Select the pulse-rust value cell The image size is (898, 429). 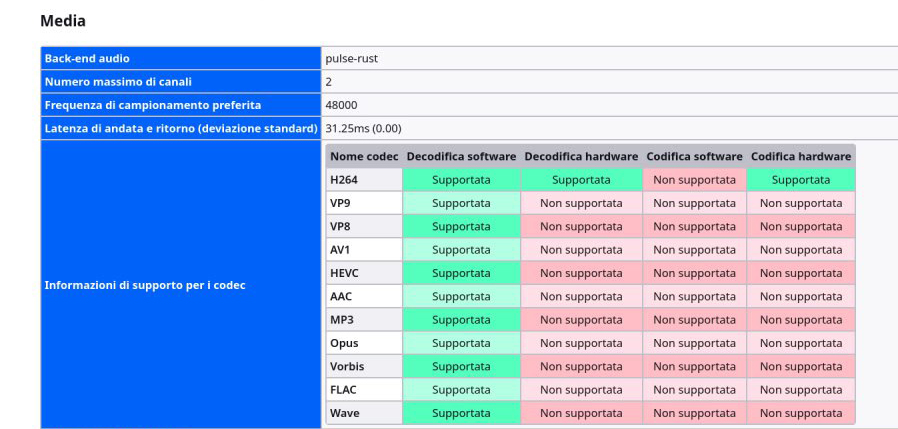pyautogui.click(x=351, y=58)
